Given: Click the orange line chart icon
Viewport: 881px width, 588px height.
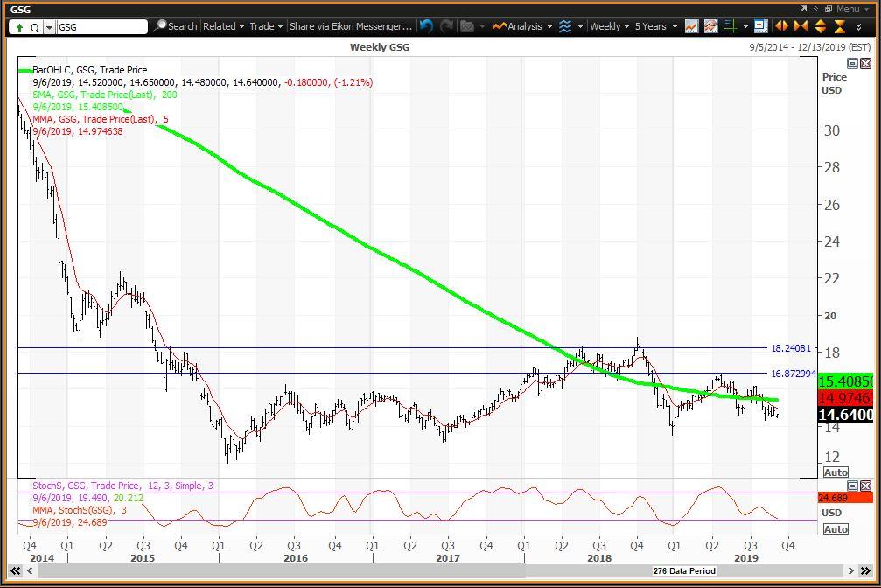Looking at the screenshot, I should click(692, 26).
